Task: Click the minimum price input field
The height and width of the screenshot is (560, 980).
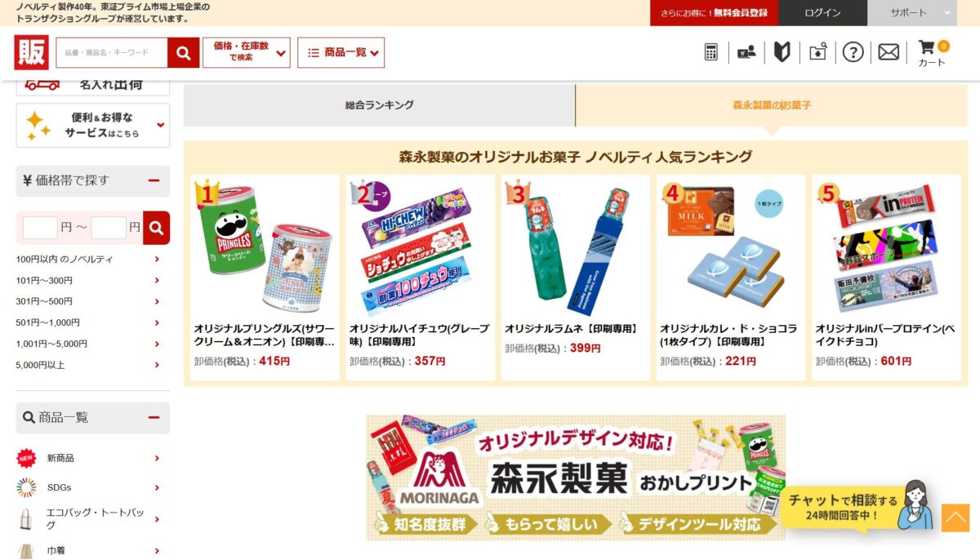Action: 40,228
